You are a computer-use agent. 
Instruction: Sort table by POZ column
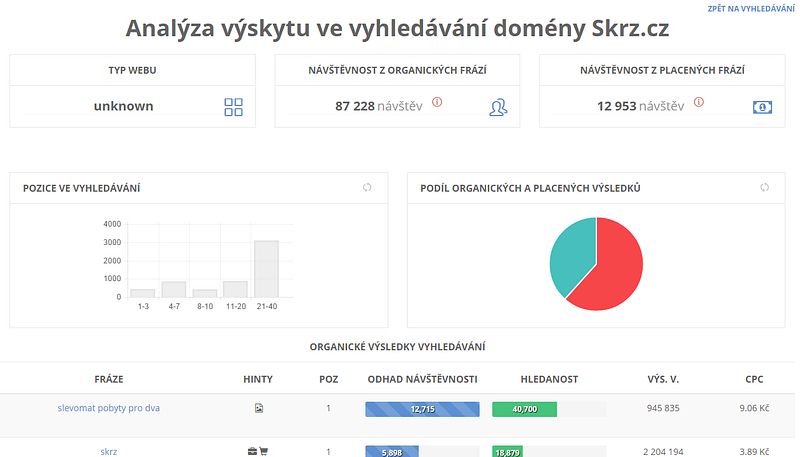tap(329, 379)
